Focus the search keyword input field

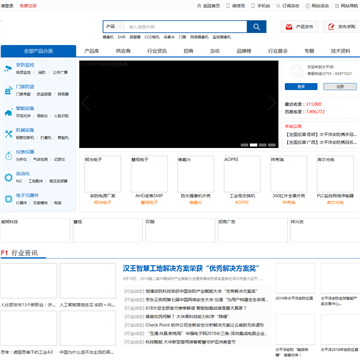click(186, 27)
